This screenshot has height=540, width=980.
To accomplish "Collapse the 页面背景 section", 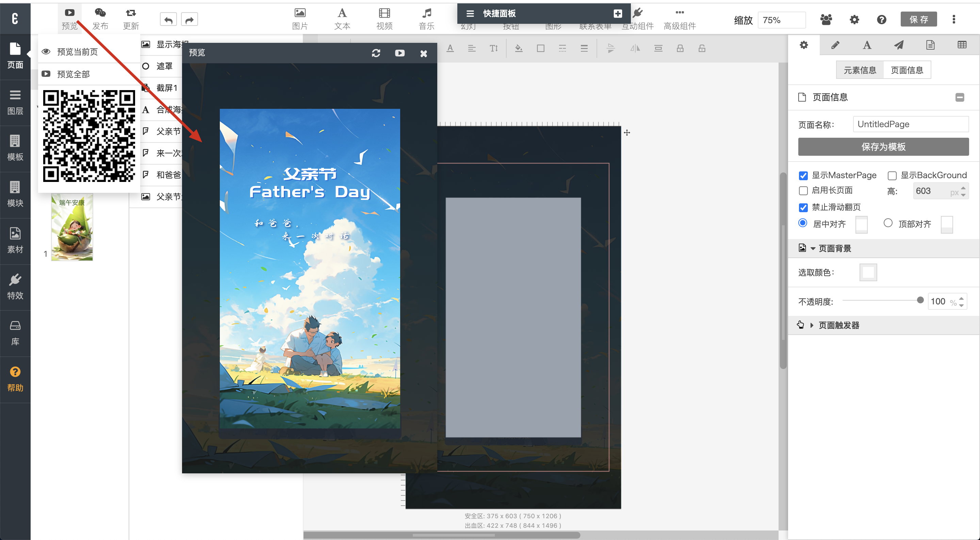I will point(834,248).
